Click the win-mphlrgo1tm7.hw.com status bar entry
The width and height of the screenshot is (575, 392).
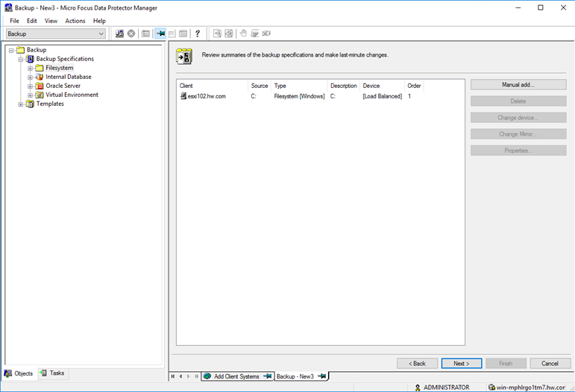[527, 388]
